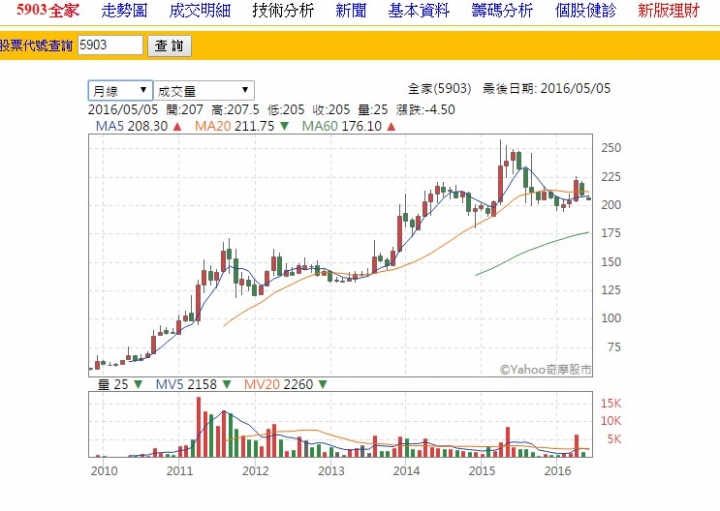Image resolution: width=720 pixels, height=511 pixels.
Task: Click the green arrow beside MV20 2260
Action: (323, 385)
